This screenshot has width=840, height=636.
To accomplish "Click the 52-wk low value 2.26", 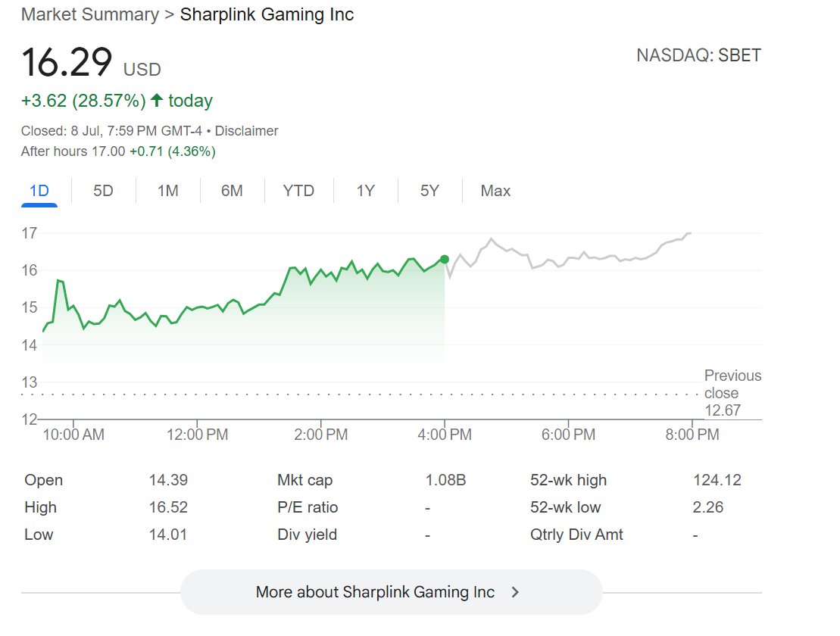I will (707, 507).
